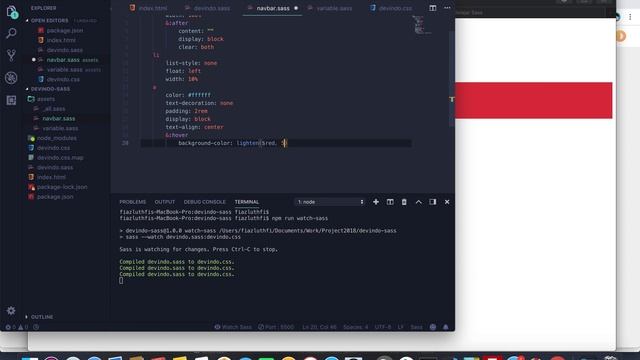
Task: Open notifications bell in status bar
Action: pos(446,327)
